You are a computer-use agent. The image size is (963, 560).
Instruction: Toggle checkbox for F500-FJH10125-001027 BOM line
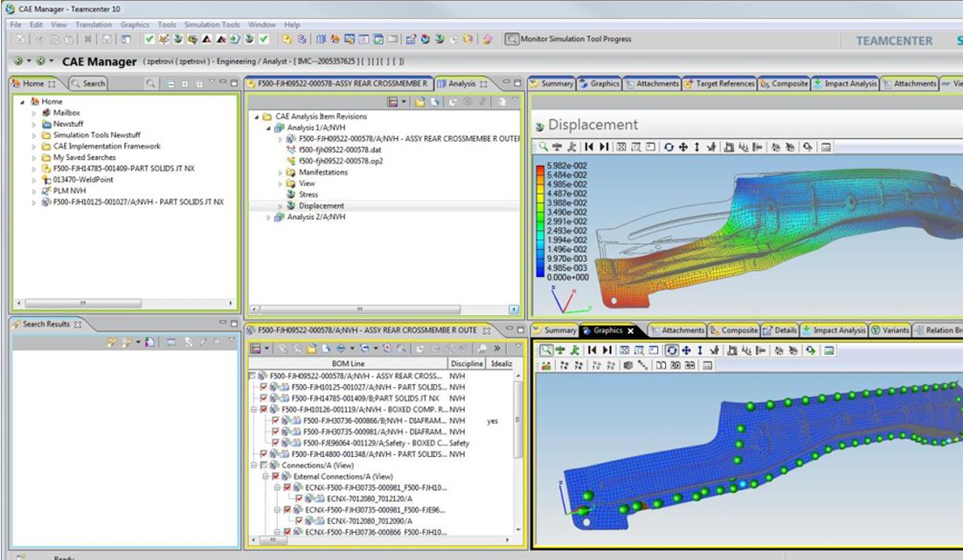pyautogui.click(x=264, y=387)
